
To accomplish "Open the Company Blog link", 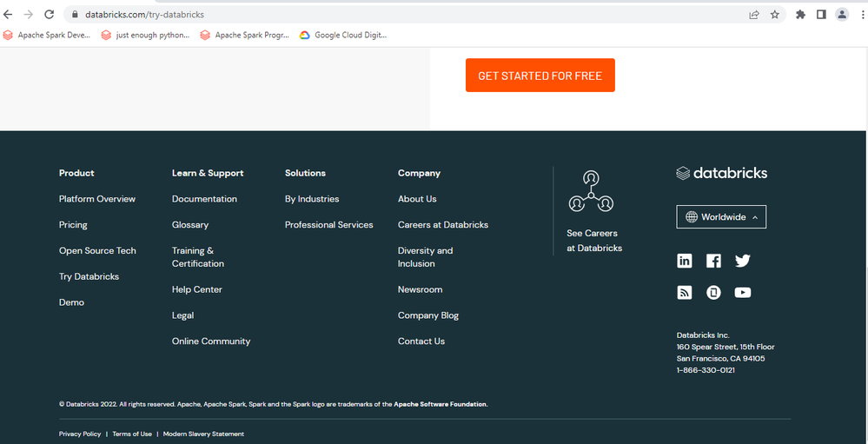I will [428, 315].
